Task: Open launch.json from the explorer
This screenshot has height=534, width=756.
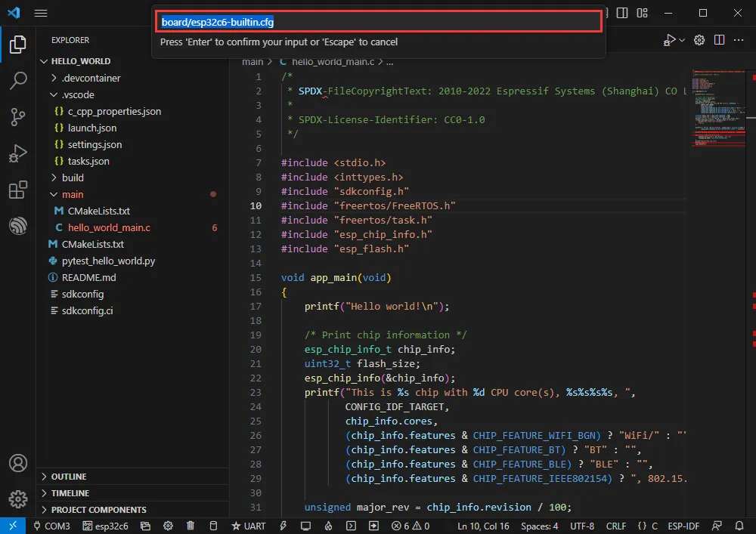Action: point(91,128)
